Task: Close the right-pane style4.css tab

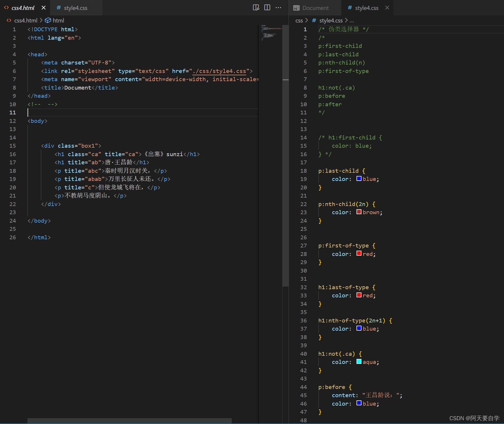Action: [x=387, y=8]
